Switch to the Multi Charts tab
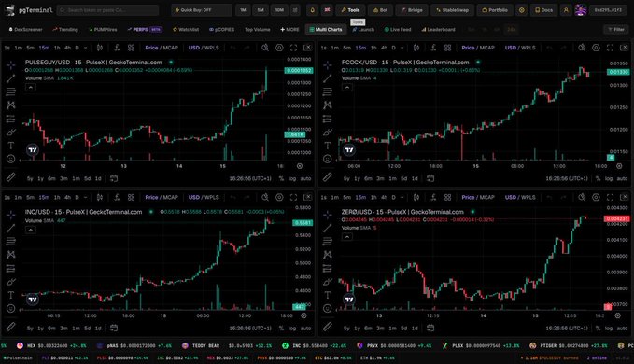Screen dimensions: 634x364 [326, 30]
